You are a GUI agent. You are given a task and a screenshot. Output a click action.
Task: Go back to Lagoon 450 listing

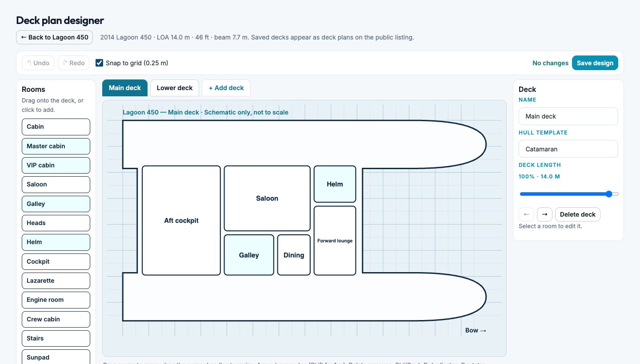pyautogui.click(x=54, y=37)
